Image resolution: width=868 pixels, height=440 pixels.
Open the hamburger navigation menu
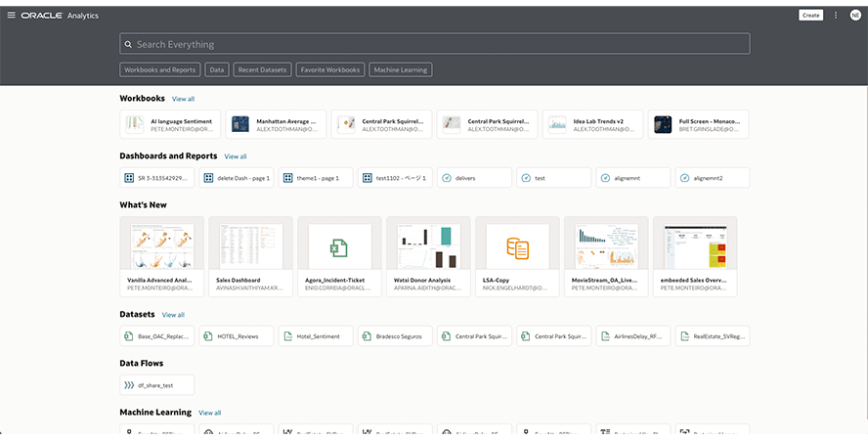[x=11, y=16]
